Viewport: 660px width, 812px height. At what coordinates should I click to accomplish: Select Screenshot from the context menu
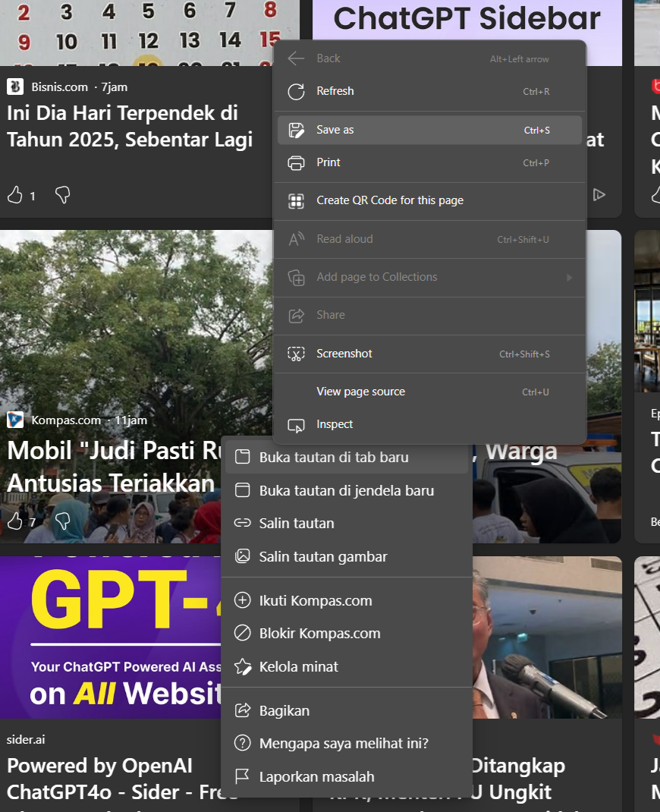click(x=429, y=354)
